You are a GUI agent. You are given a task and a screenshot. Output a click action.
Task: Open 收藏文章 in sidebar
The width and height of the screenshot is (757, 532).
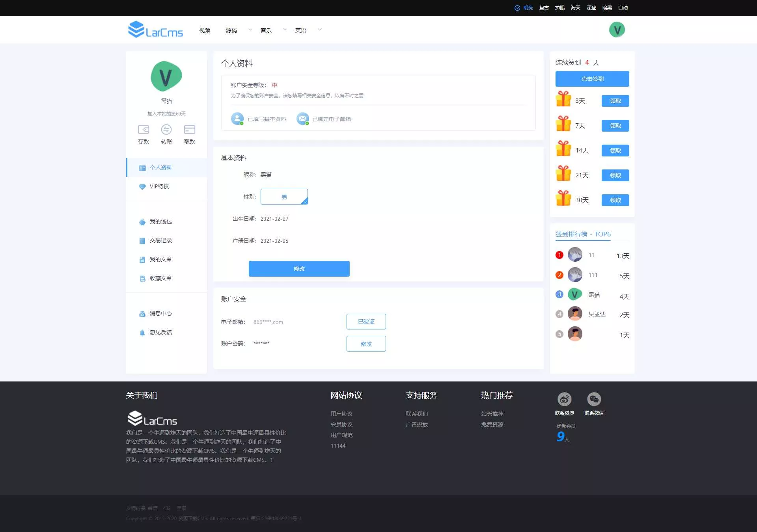coord(166,278)
